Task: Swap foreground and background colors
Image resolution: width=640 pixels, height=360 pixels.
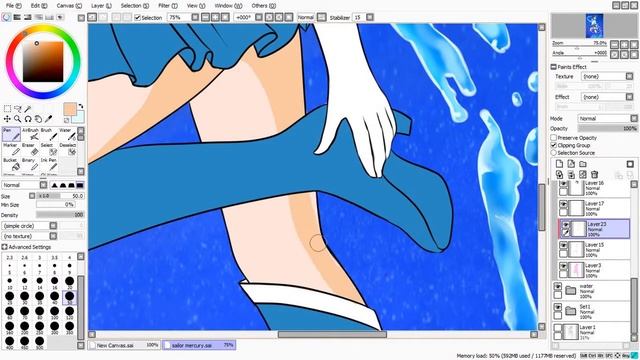Action: [x=81, y=106]
